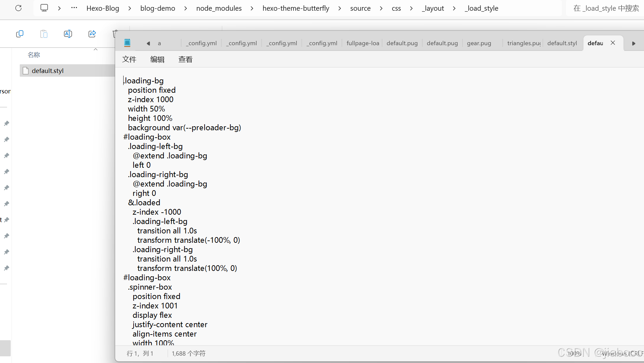
Task: Click the search box 在 _load_style 中搜索
Action: tap(605, 8)
